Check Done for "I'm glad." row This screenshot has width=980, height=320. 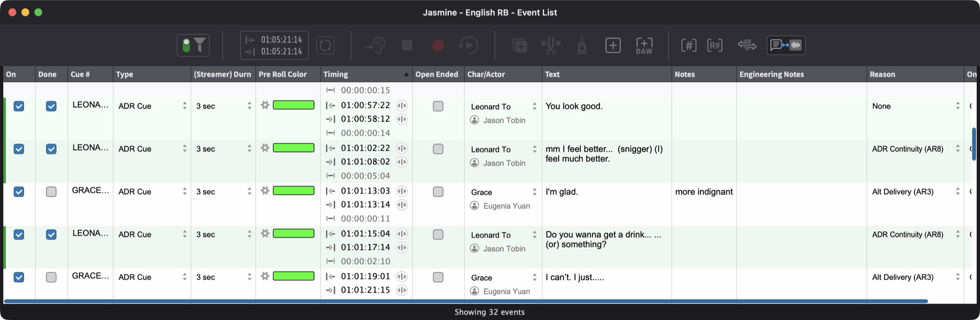tap(51, 192)
